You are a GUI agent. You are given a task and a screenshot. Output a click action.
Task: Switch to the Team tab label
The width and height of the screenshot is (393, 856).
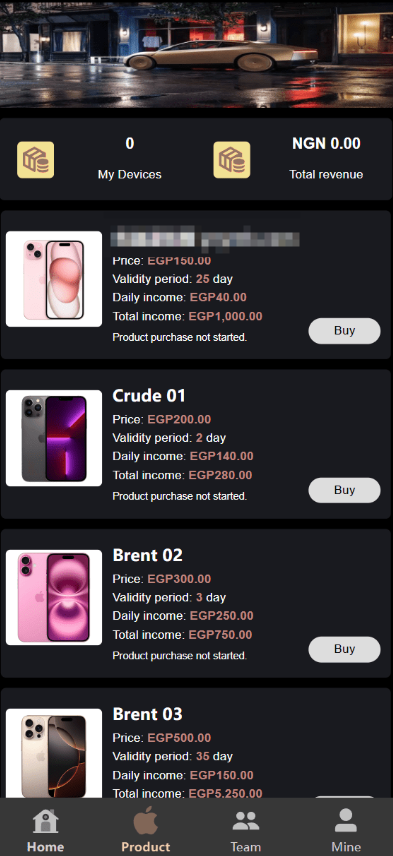pos(246,847)
